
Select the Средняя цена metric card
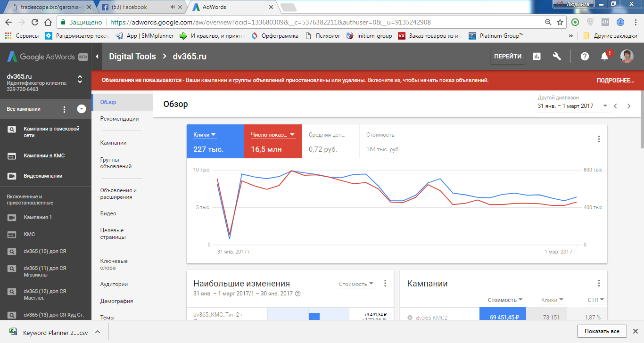(330, 141)
